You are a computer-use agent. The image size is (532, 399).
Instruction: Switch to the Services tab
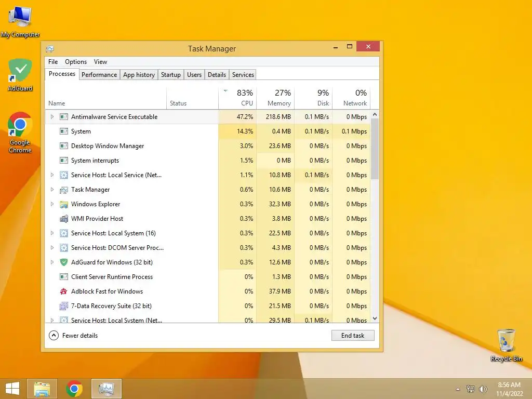[x=243, y=75]
